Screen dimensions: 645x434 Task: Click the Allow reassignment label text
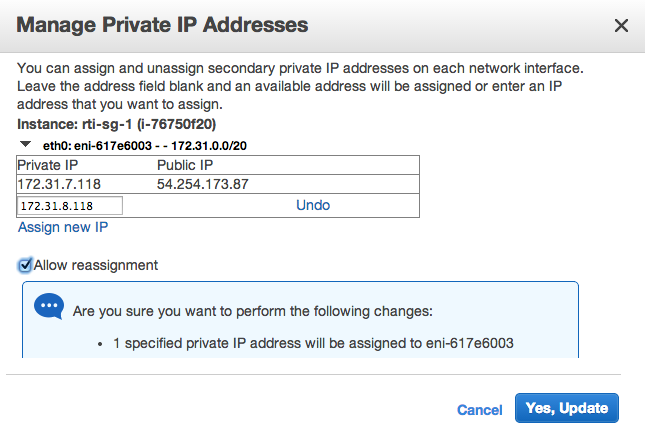click(96, 265)
